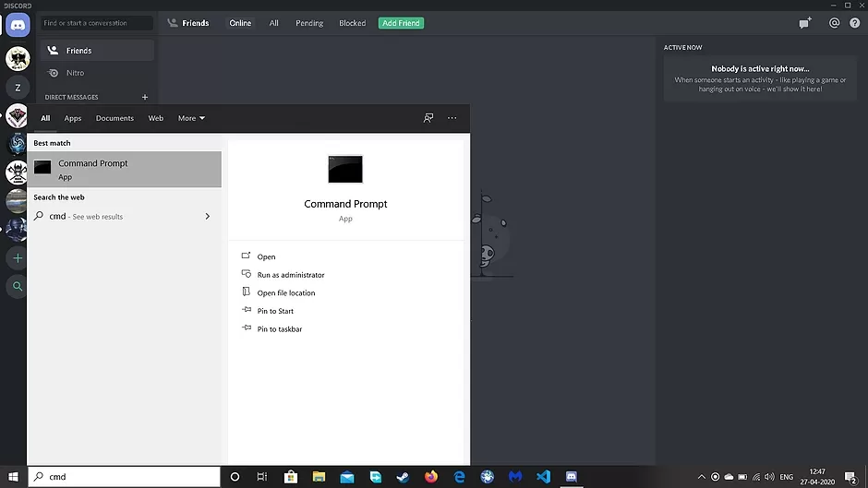The width and height of the screenshot is (868, 488).
Task: Open Discord Mentions at-sign icon
Action: tap(834, 23)
